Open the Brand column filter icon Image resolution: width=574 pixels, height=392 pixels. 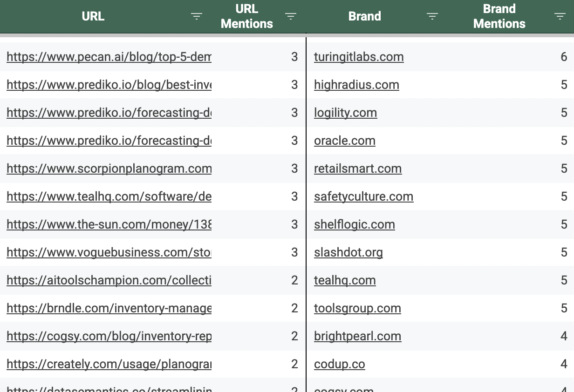tap(432, 16)
